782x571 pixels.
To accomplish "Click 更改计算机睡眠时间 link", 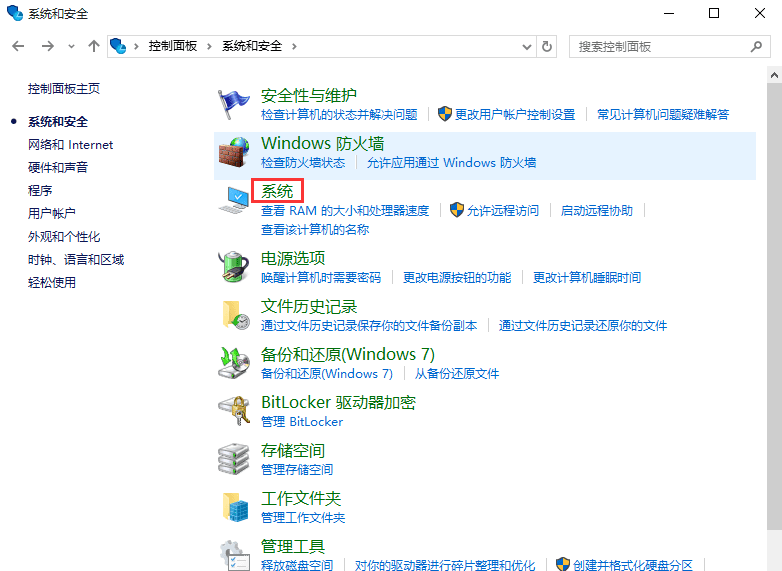I will click(587, 277).
